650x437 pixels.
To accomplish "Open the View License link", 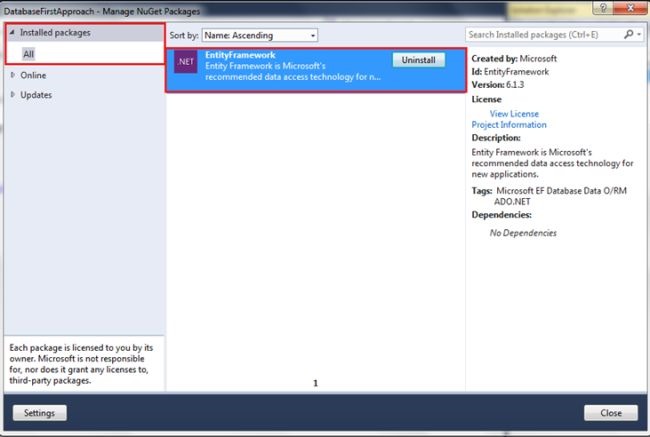I will click(x=514, y=114).
